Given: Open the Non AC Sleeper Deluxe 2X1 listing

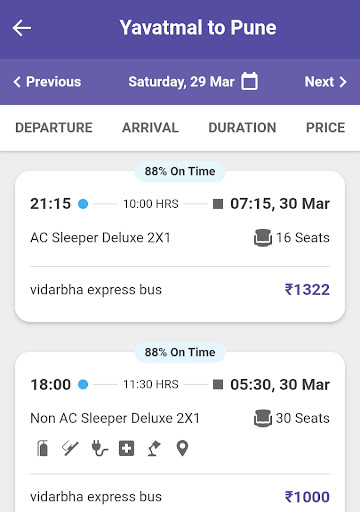Looking at the screenshot, I should pyautogui.click(x=115, y=418).
